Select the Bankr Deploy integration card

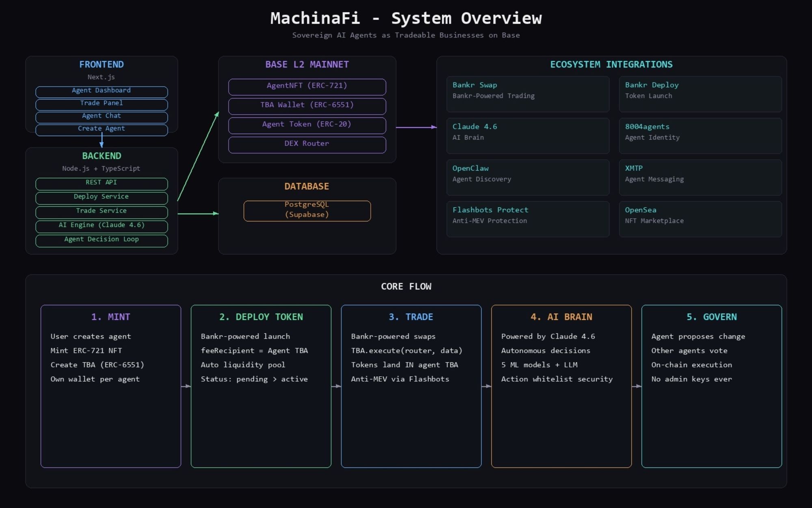pos(700,94)
